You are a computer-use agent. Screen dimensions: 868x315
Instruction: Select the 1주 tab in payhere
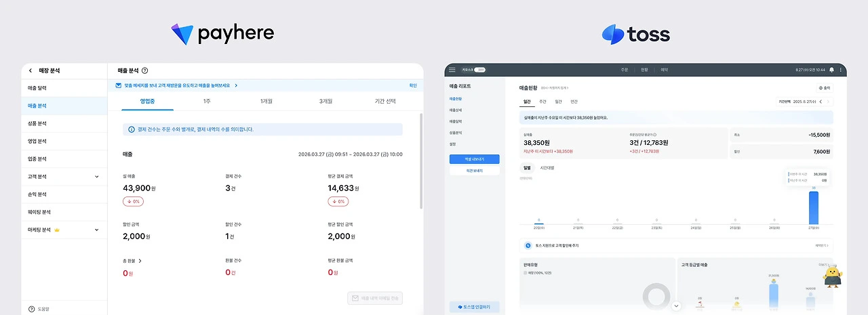(206, 101)
